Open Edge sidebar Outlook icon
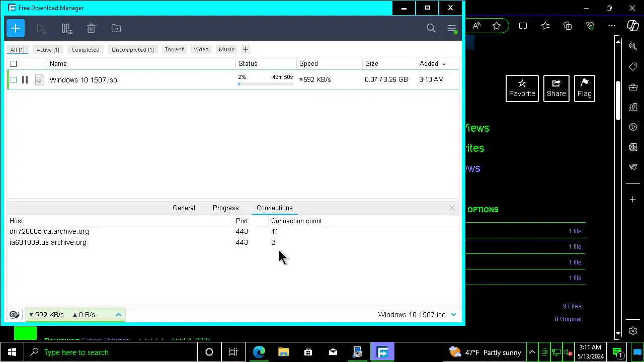Image resolution: width=644 pixels, height=362 pixels. [x=633, y=147]
